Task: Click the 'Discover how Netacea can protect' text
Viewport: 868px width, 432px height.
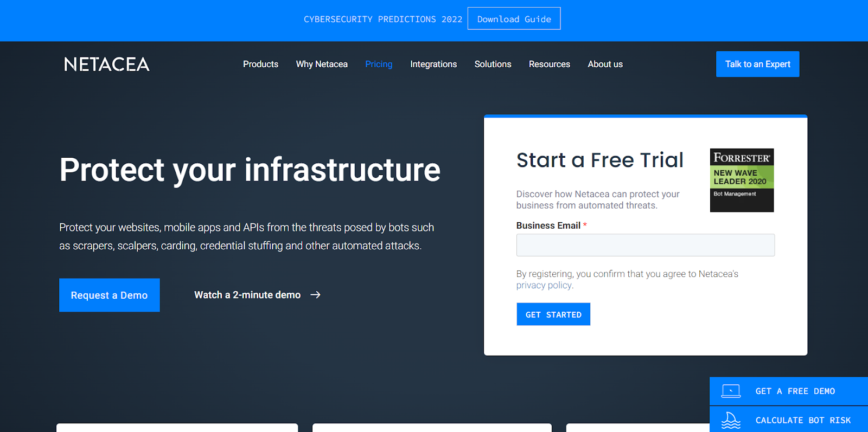Action: tap(598, 199)
